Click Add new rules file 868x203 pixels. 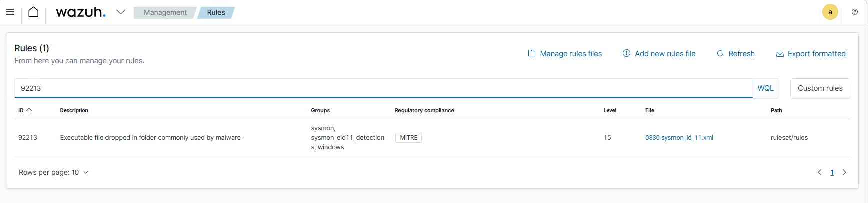pos(659,54)
